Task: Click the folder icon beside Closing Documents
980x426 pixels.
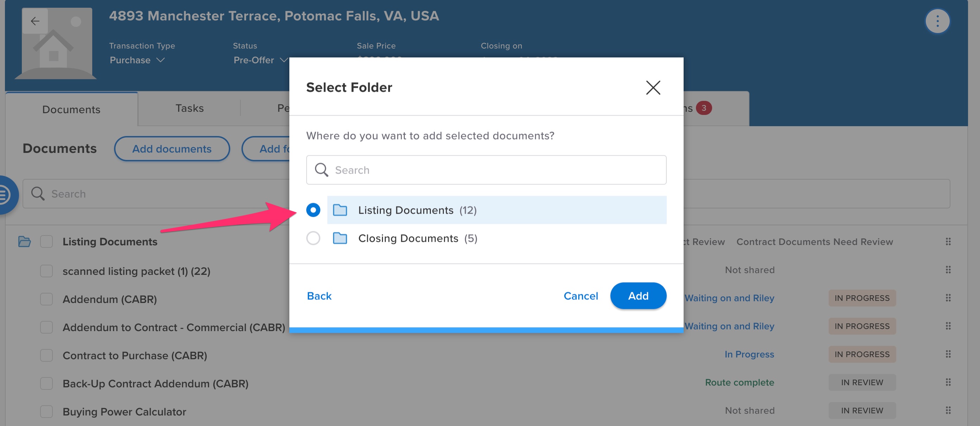Action: [340, 238]
